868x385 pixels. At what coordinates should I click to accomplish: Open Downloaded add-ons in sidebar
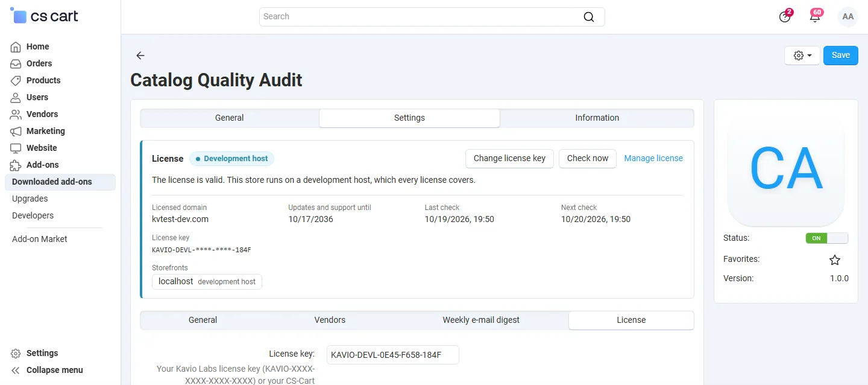60,182
